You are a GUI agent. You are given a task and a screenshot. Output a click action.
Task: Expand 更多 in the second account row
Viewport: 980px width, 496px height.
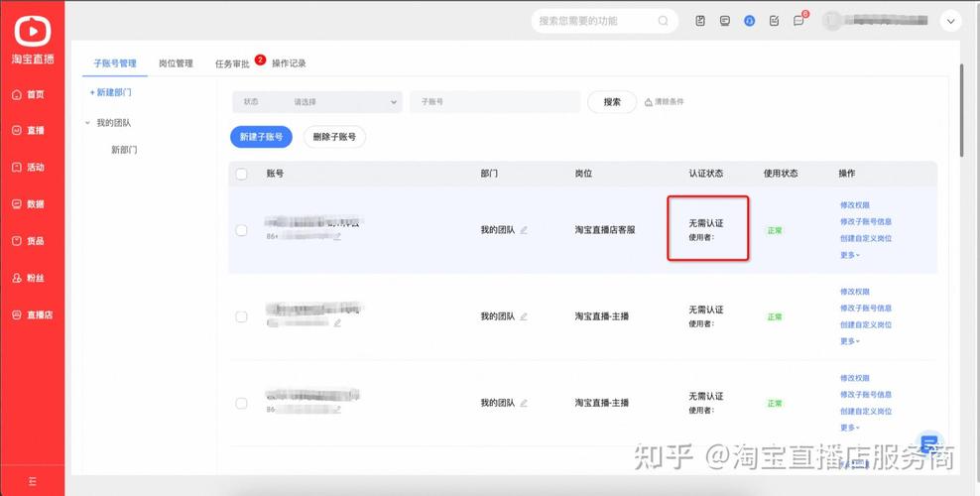(850, 341)
